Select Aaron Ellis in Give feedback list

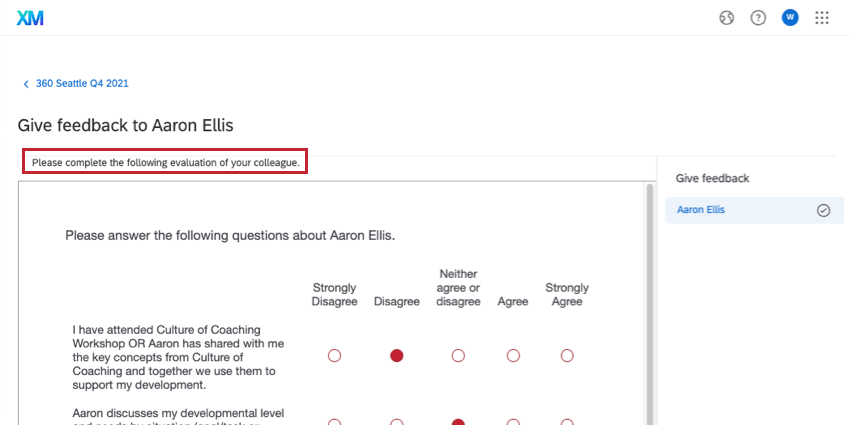point(700,210)
